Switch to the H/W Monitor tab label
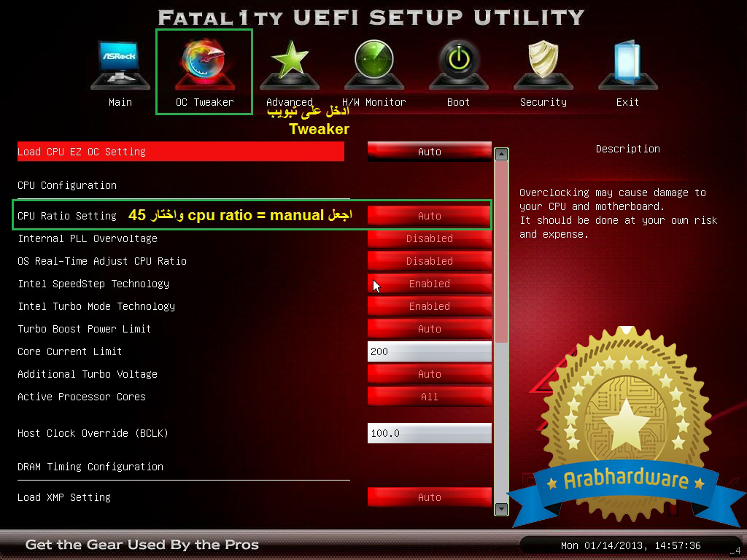The width and height of the screenshot is (747, 560). point(374,102)
